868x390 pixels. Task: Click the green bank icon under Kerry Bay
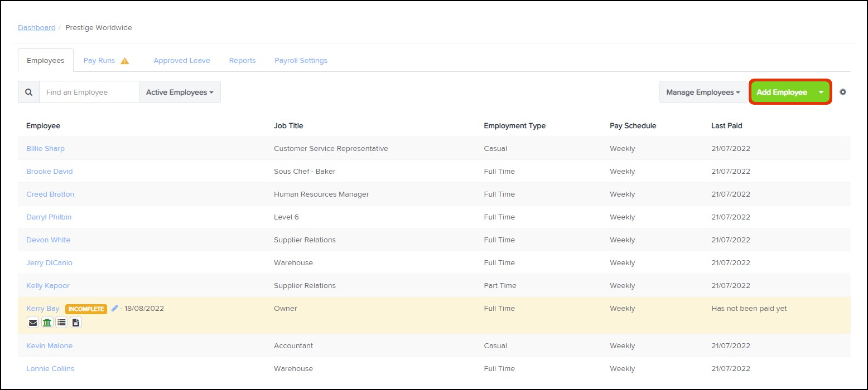coord(47,322)
